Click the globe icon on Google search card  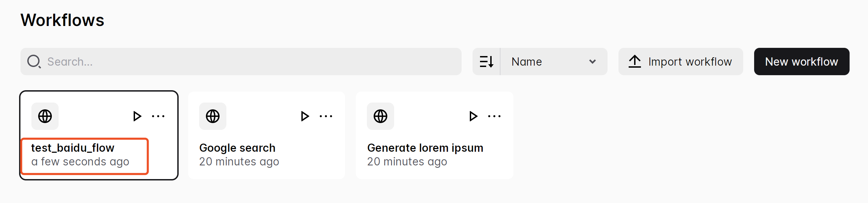pos(213,116)
